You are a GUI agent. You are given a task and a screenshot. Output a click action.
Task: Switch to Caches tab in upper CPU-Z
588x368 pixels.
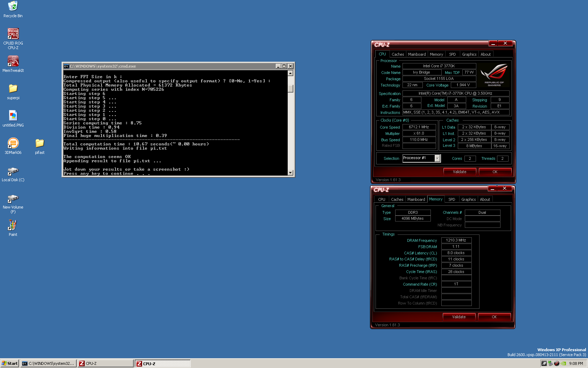[x=398, y=54]
